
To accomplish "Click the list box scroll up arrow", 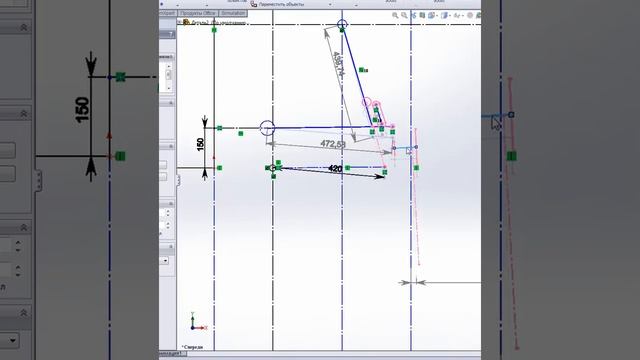I will pos(169,66).
